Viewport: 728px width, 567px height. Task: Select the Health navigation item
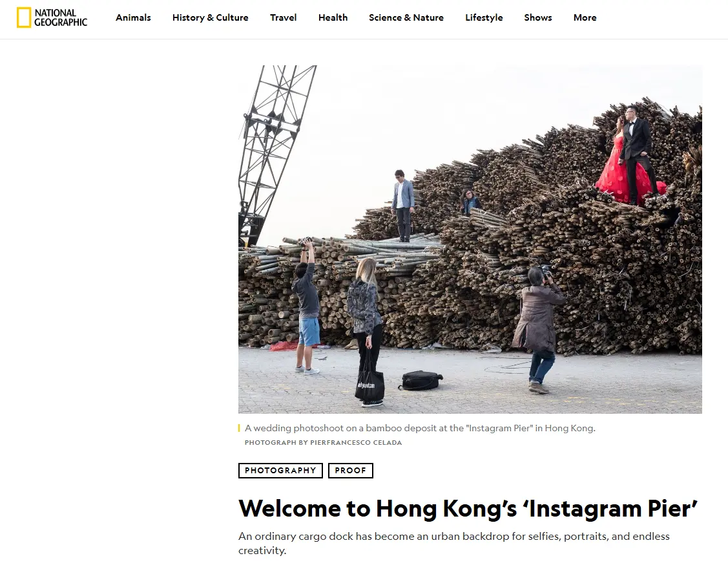(x=333, y=17)
